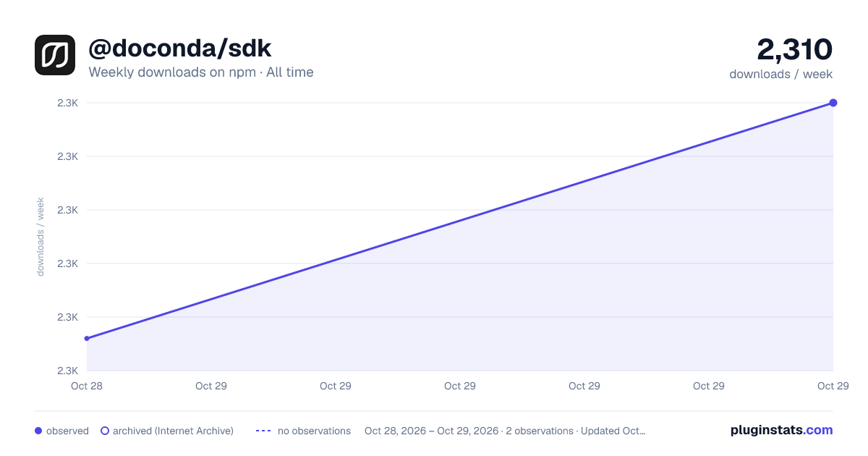Click the archived legend hollow circle

[x=105, y=431]
